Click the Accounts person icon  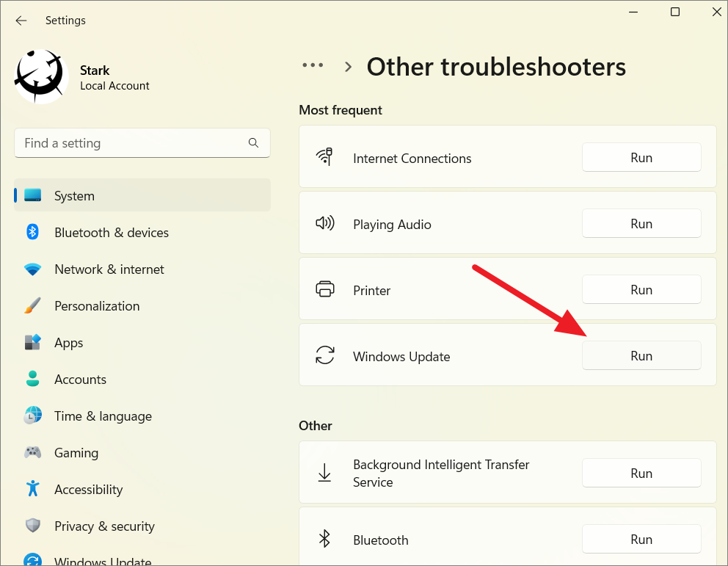(32, 379)
